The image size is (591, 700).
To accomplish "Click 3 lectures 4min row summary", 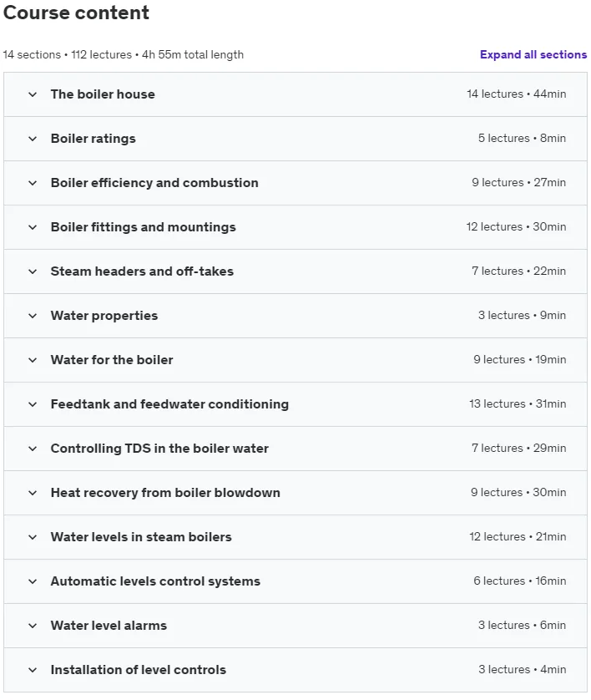I will pyautogui.click(x=522, y=670).
